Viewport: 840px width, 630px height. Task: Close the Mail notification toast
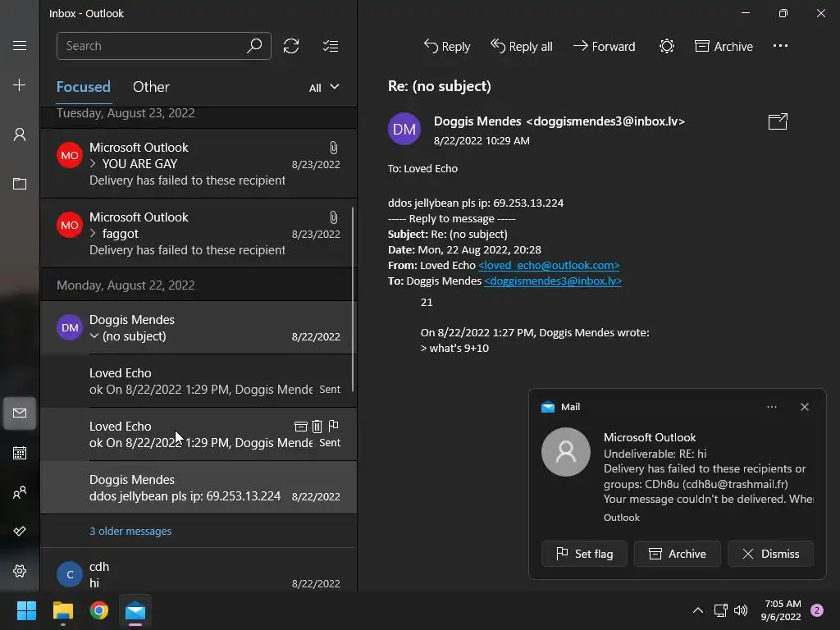pyautogui.click(x=804, y=407)
